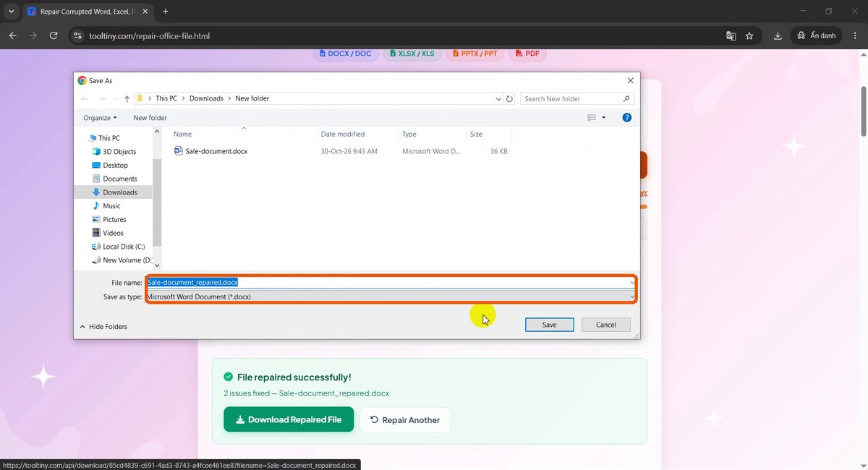Select Pictures in navigation pane
Image resolution: width=868 pixels, height=470 pixels.
click(x=114, y=219)
